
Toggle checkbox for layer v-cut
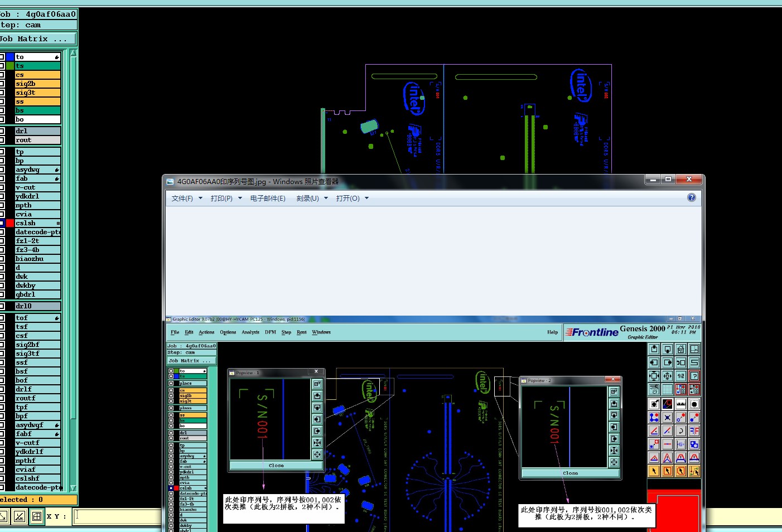[2, 187]
